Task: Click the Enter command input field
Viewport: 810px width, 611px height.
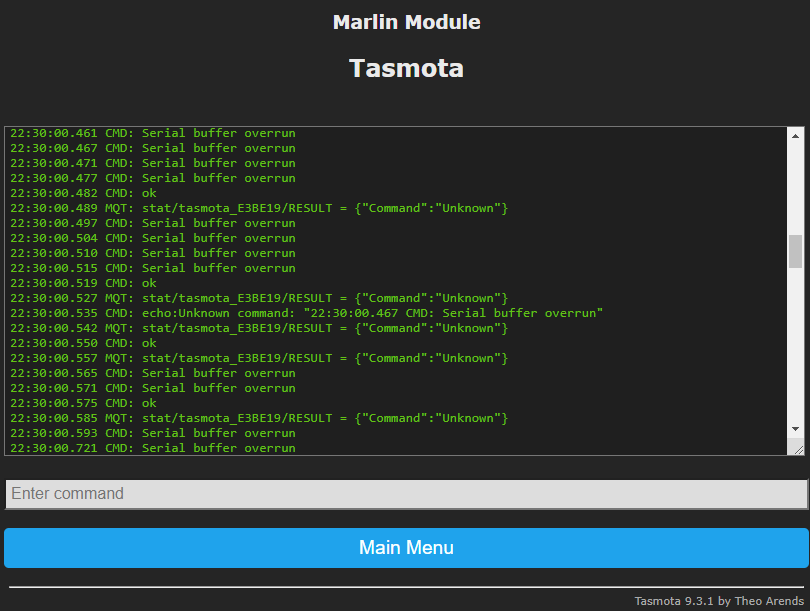Action: click(405, 493)
